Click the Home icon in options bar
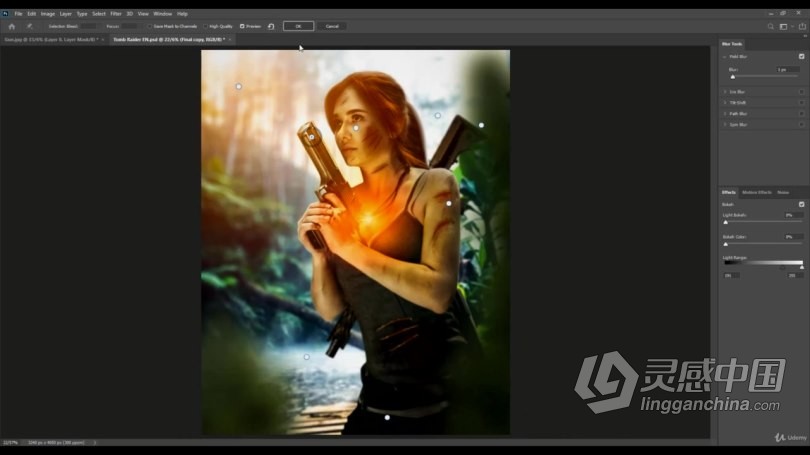This screenshot has width=810, height=455. pyautogui.click(x=12, y=26)
